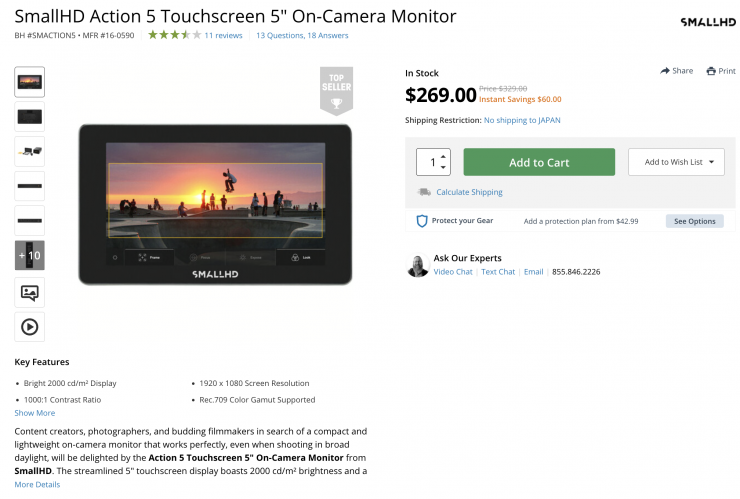Image resolution: width=740 pixels, height=499 pixels.
Task: Click the star rating icons
Action: 175,35
